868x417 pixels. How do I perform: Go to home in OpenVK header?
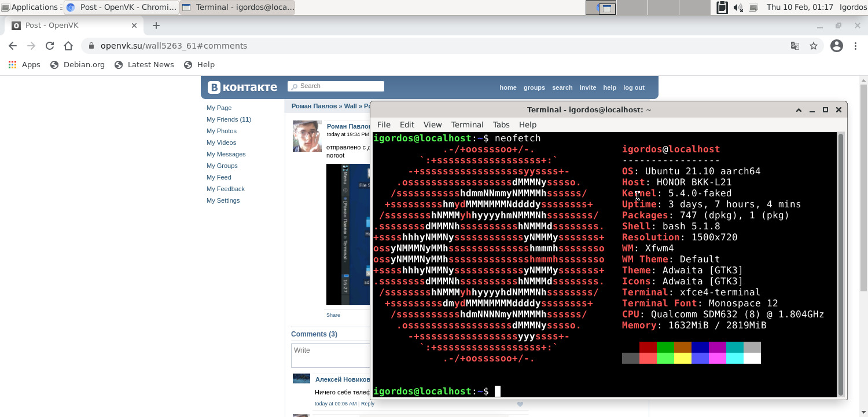[x=508, y=88]
